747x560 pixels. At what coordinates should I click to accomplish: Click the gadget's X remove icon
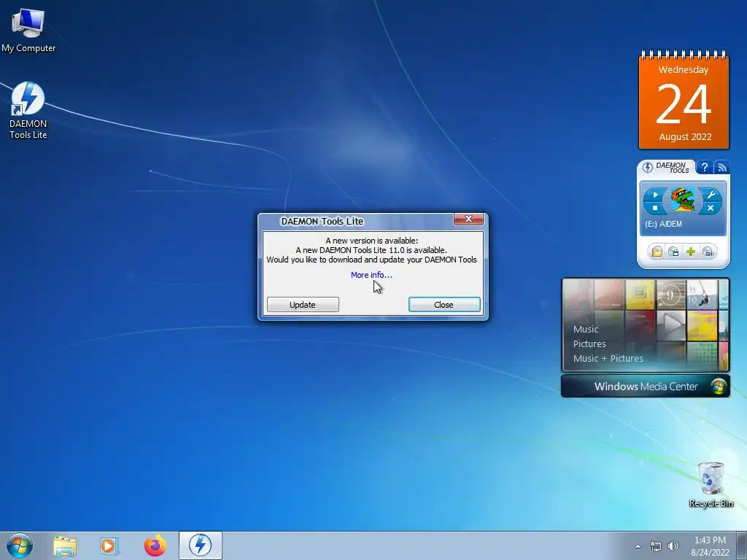pos(711,208)
